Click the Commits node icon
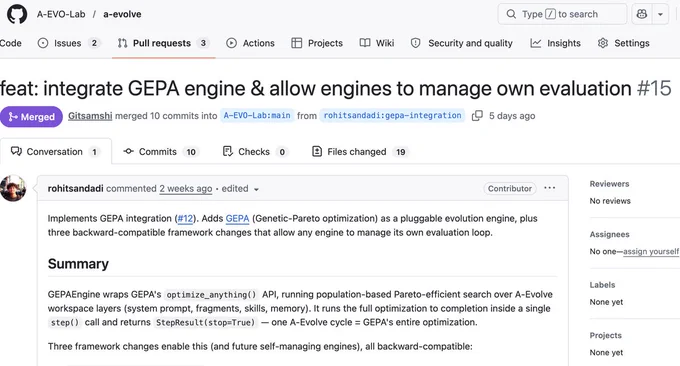This screenshot has width=680, height=366. tap(128, 151)
